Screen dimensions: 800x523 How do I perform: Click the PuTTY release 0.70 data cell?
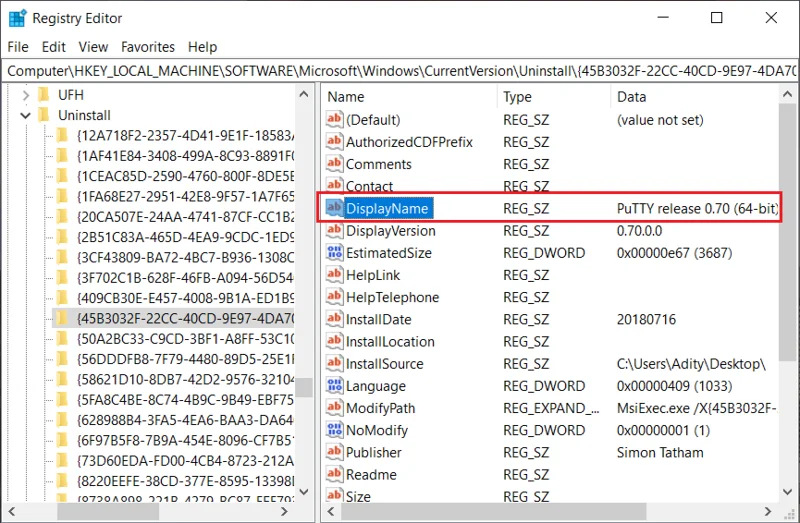pos(697,208)
